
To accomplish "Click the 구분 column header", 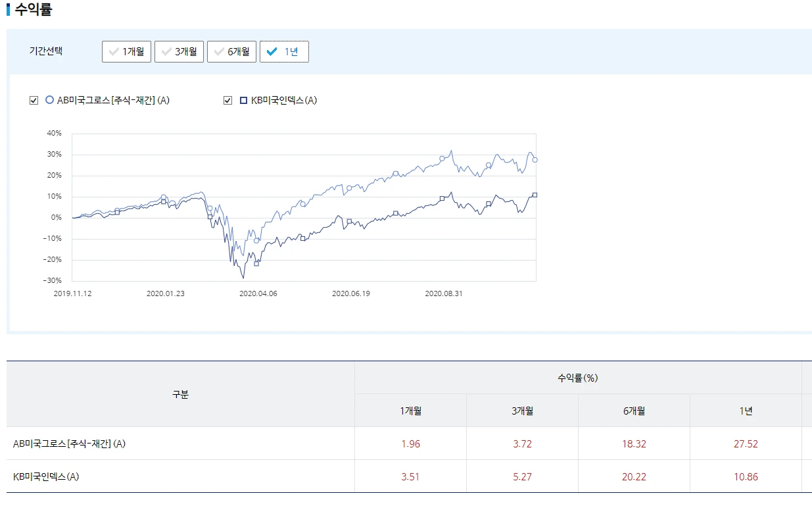I will tap(179, 394).
